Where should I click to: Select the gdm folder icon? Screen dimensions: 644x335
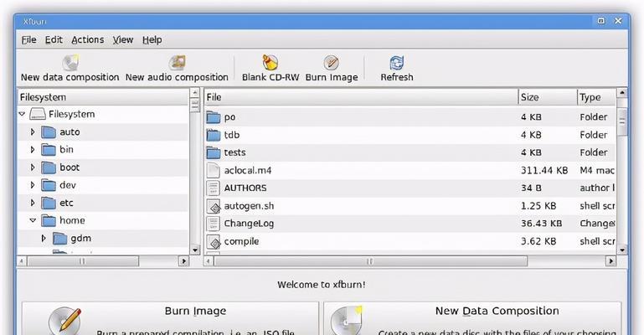[x=59, y=239]
